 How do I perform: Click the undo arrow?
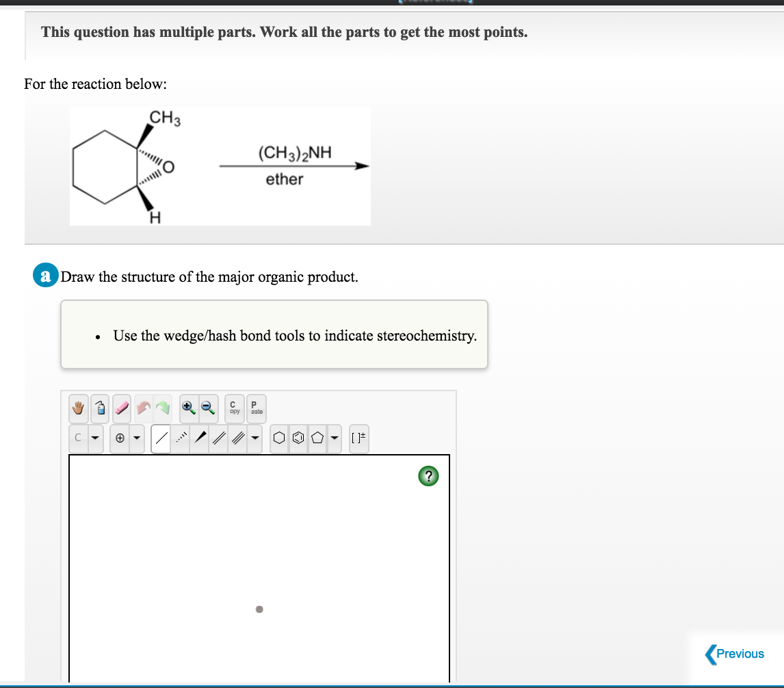[143, 408]
